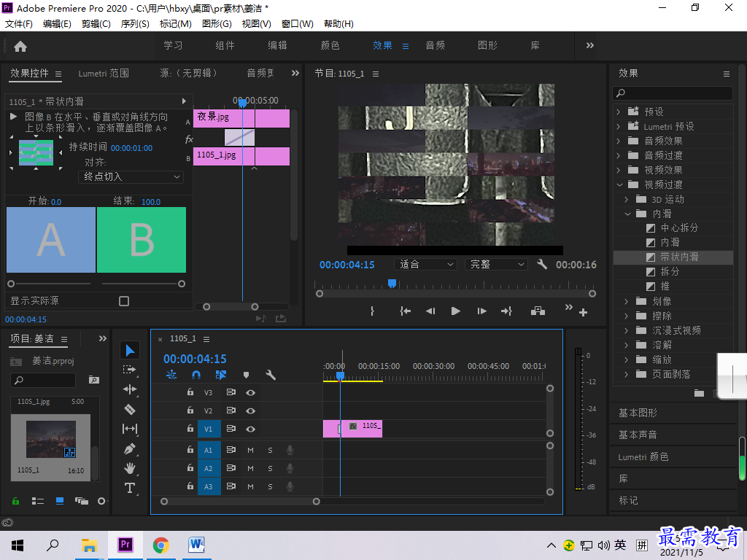Go to the Home screen icon
The height and width of the screenshot is (560, 747).
point(20,46)
